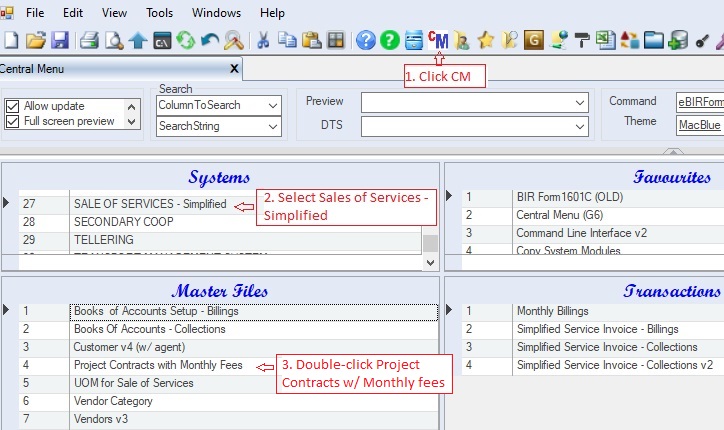Open file using the folder icon
The image size is (724, 430).
point(36,40)
